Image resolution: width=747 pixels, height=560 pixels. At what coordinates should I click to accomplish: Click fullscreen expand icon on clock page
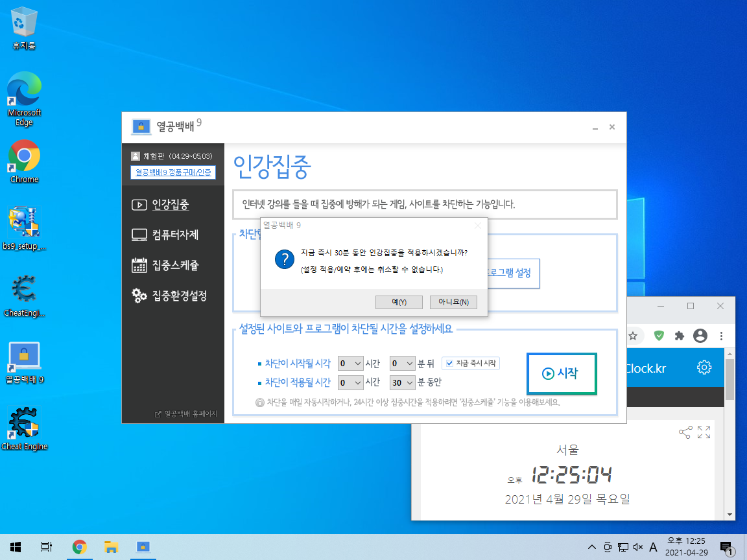point(704,432)
